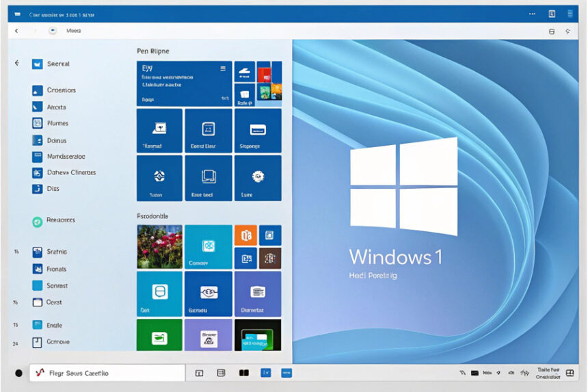Click the Moera address label
This screenshot has height=392, width=588.
click(74, 31)
